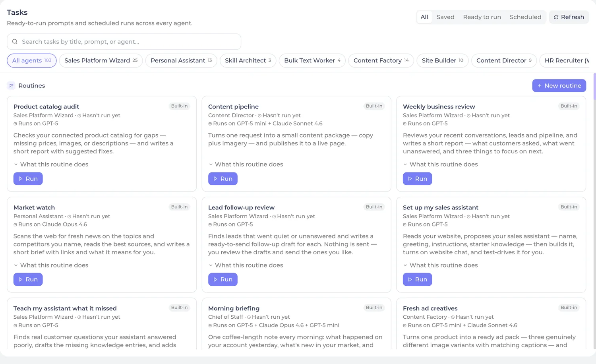Filter by Personal Assistant agent
The height and width of the screenshot is (364, 596).
pyautogui.click(x=181, y=60)
